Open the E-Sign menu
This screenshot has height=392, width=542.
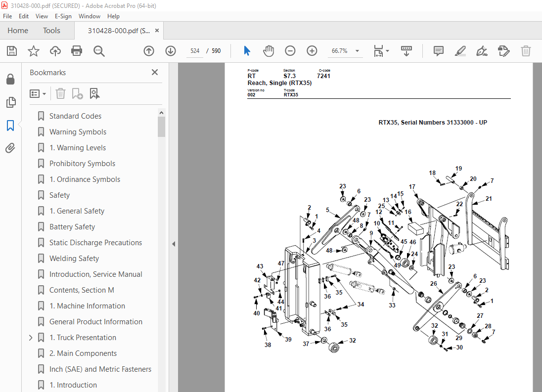pos(63,16)
